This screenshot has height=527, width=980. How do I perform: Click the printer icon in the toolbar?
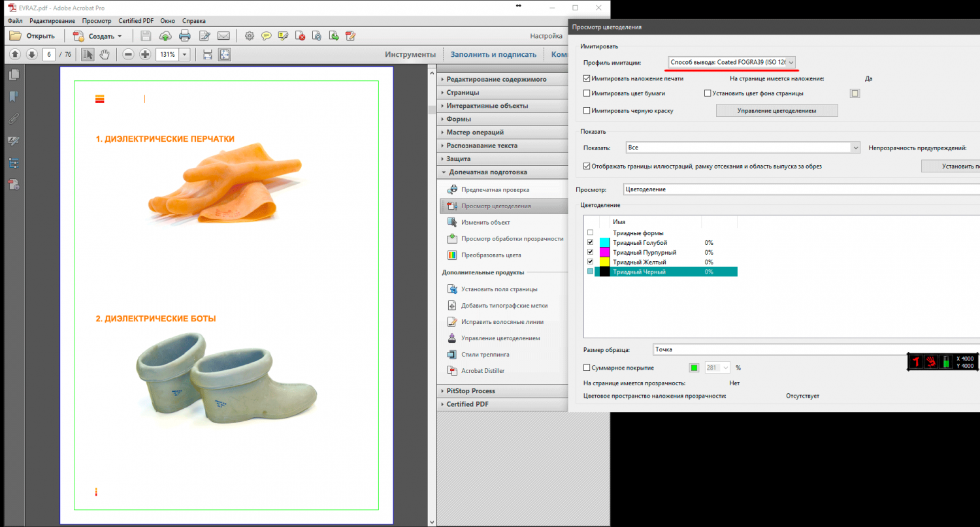coord(185,36)
